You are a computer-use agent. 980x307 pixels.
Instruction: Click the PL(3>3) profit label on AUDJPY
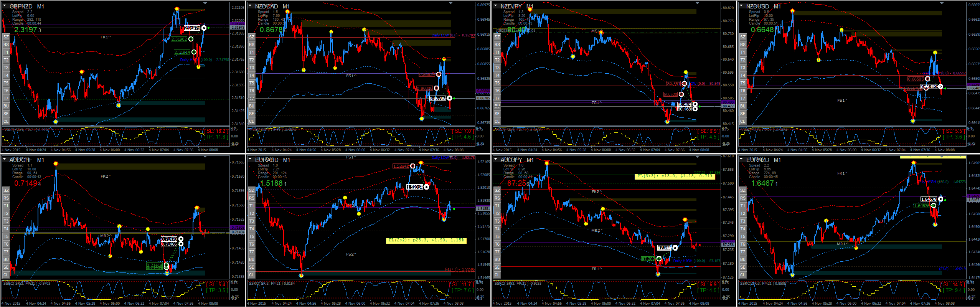pyautogui.click(x=675, y=177)
